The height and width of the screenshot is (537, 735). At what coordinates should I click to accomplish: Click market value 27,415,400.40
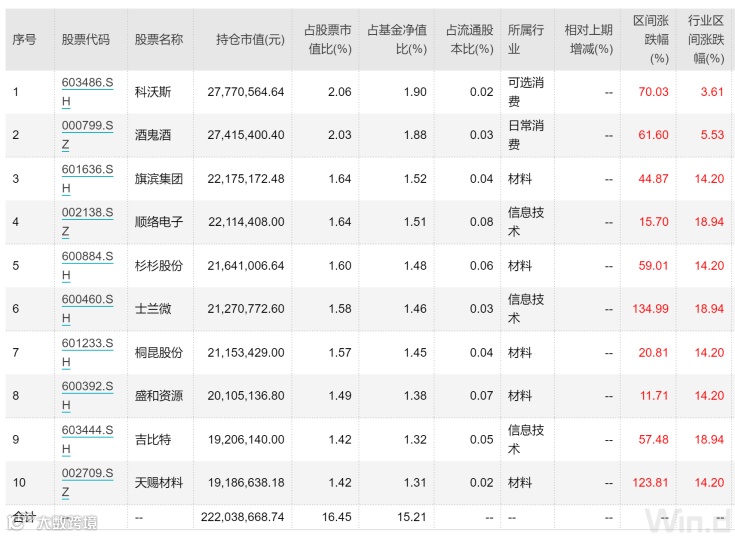click(246, 135)
